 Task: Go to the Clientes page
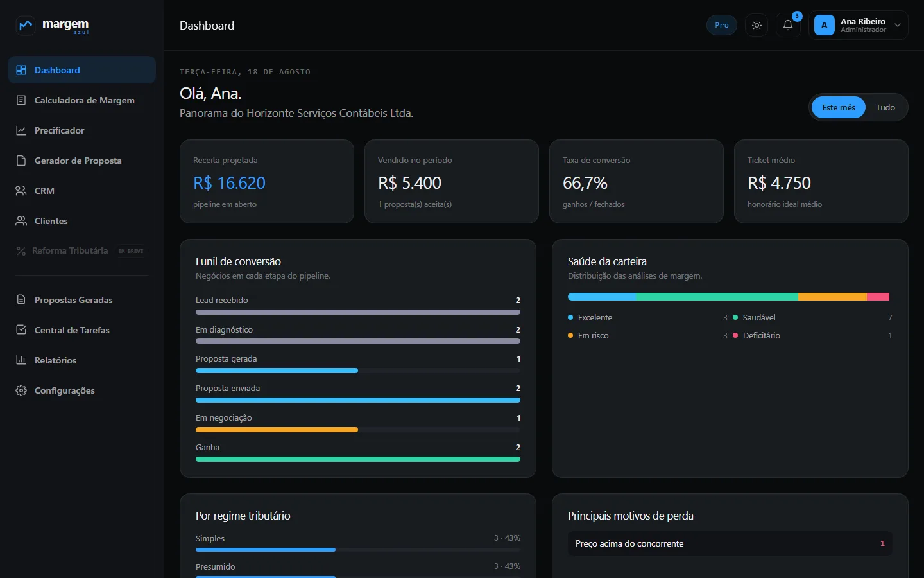[81, 221]
